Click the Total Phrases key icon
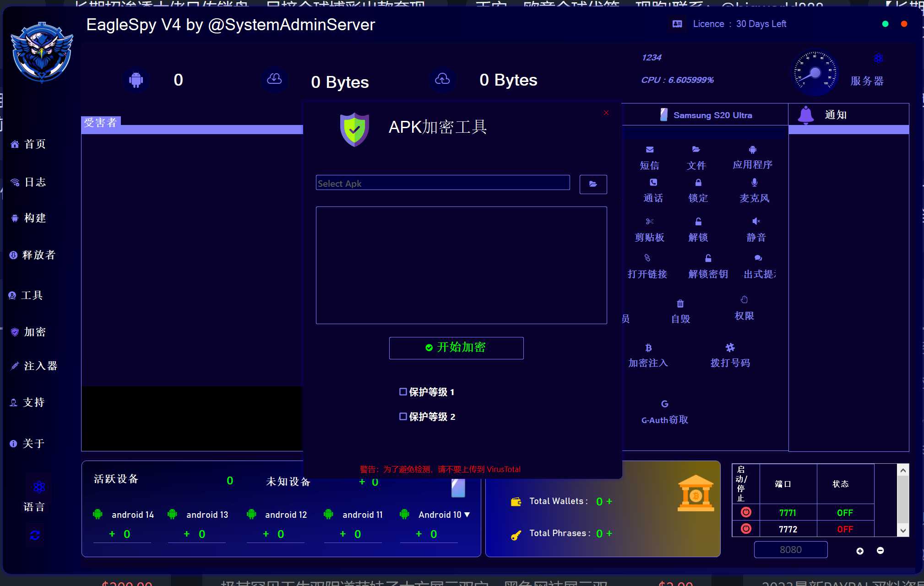The height and width of the screenshot is (586, 924). [516, 535]
